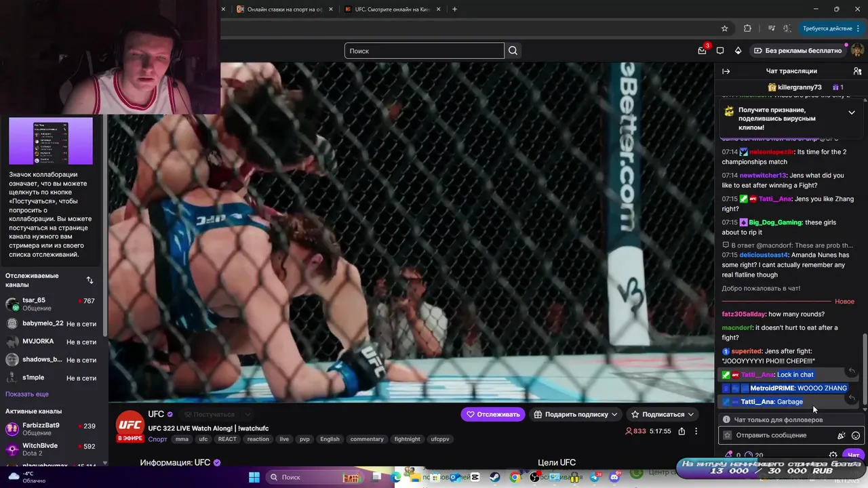The image size is (868, 488).
Task: Click username MetroidPRIME in chat
Action: (x=772, y=388)
